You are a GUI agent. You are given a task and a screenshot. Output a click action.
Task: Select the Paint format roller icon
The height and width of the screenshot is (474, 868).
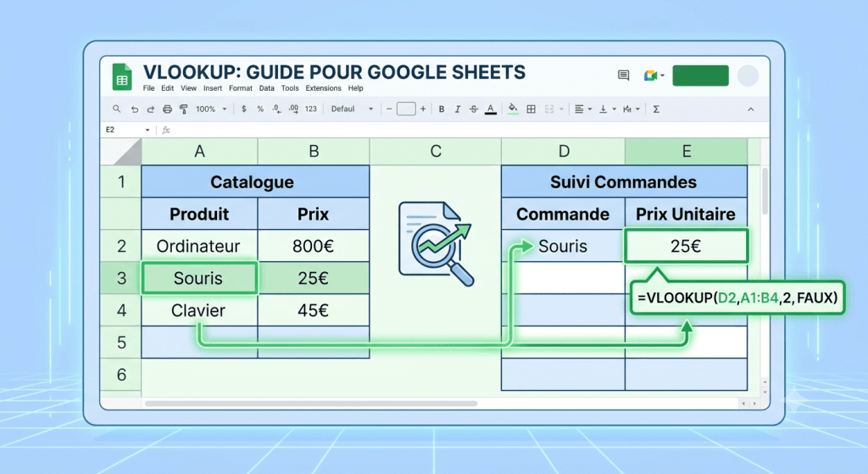point(183,109)
